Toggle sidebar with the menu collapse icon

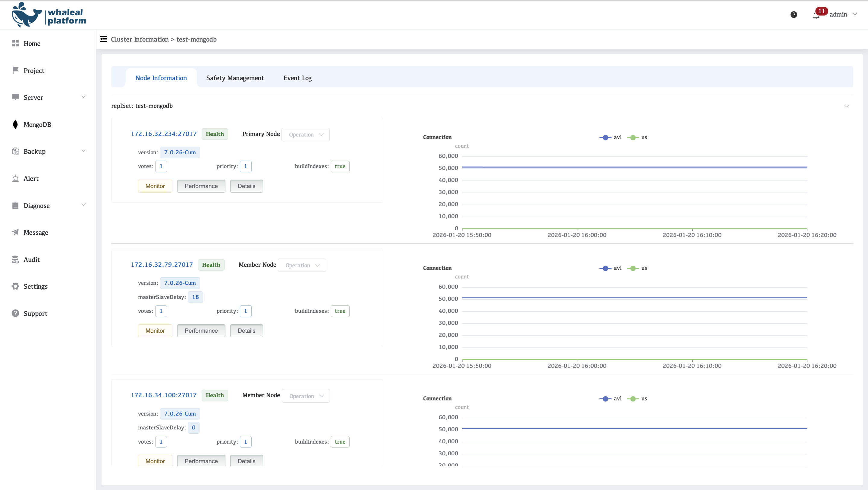coord(103,39)
